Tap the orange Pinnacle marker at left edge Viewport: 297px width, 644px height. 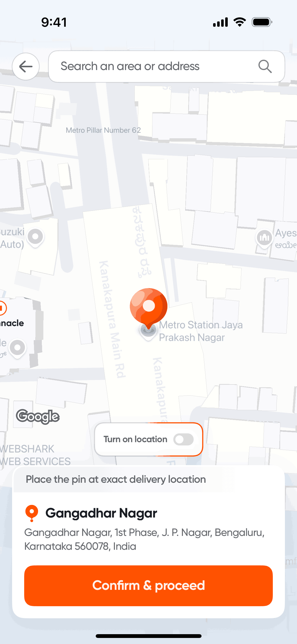3,308
